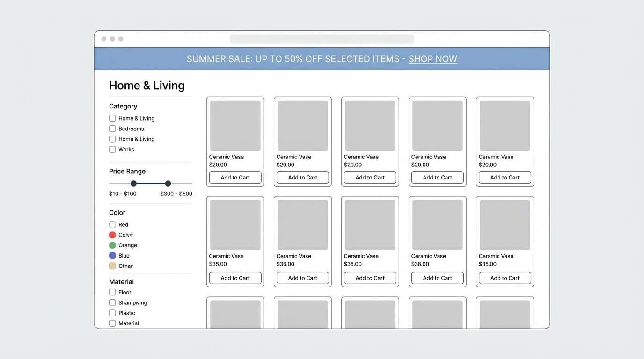The width and height of the screenshot is (644, 359).
Task: Select the "Red" color option
Action: pos(112,224)
